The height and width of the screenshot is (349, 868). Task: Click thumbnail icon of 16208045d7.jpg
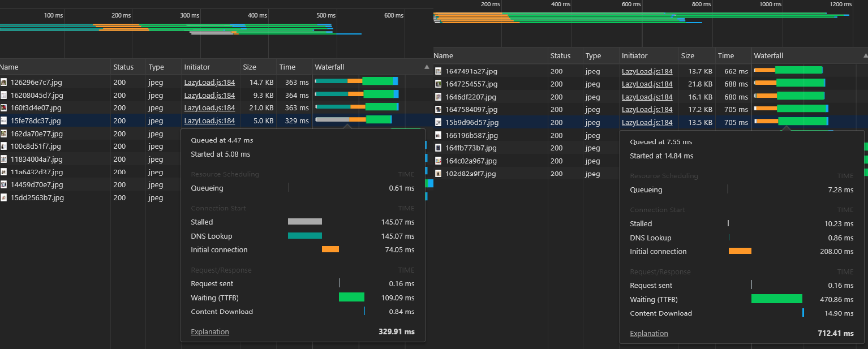pyautogui.click(x=4, y=95)
